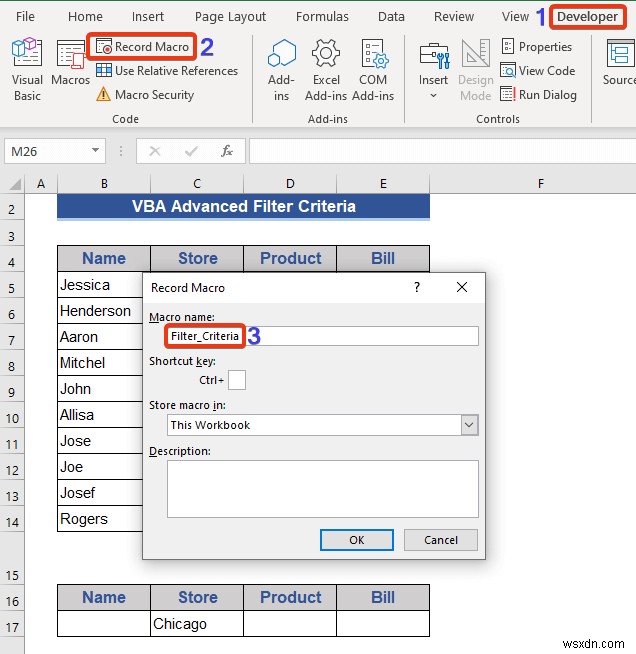Viewport: 636px width, 654px height.
Task: Select the cell containing Henderson
Action: coord(100,311)
